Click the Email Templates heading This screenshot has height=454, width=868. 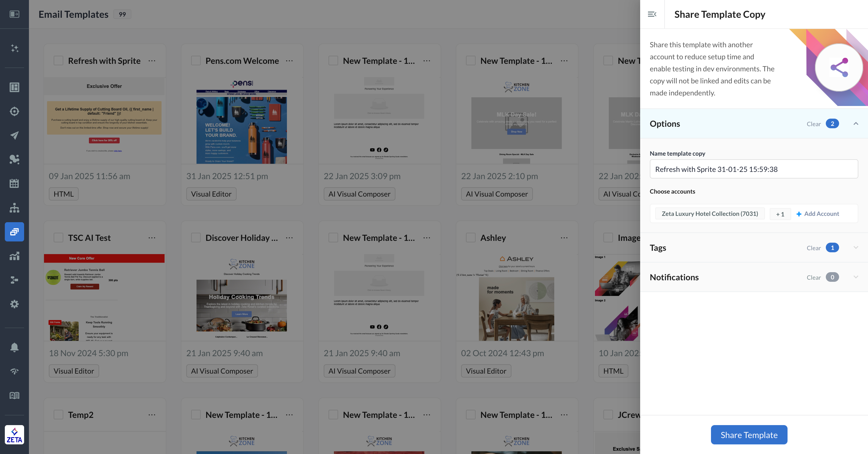click(74, 14)
